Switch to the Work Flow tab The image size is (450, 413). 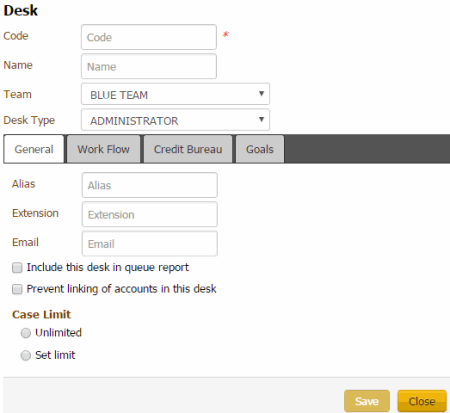pyautogui.click(x=103, y=149)
